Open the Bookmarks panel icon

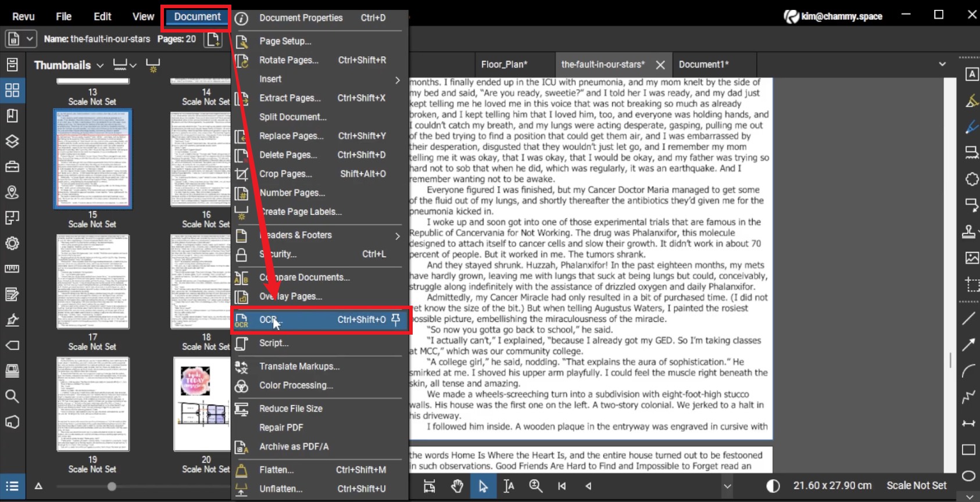click(12, 116)
